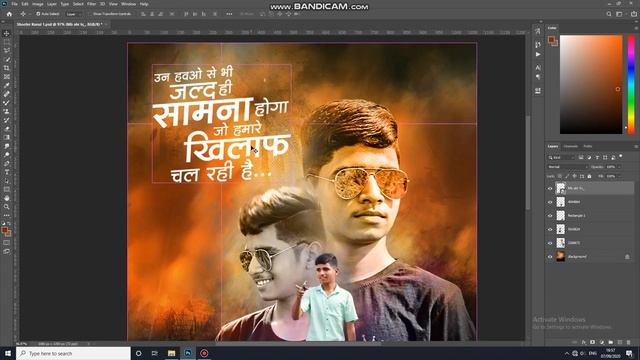Switch to the Channels tab
Screen dimensions: 640x360
[x=570, y=146]
